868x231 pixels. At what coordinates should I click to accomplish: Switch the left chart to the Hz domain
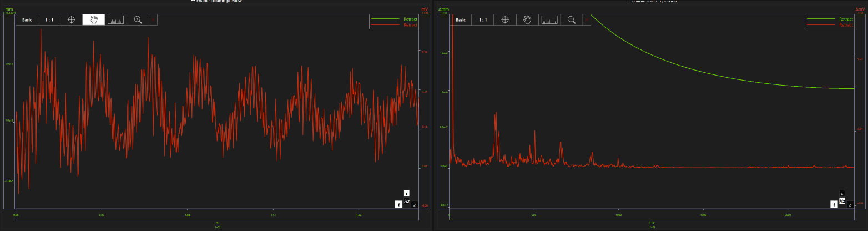[407, 201]
